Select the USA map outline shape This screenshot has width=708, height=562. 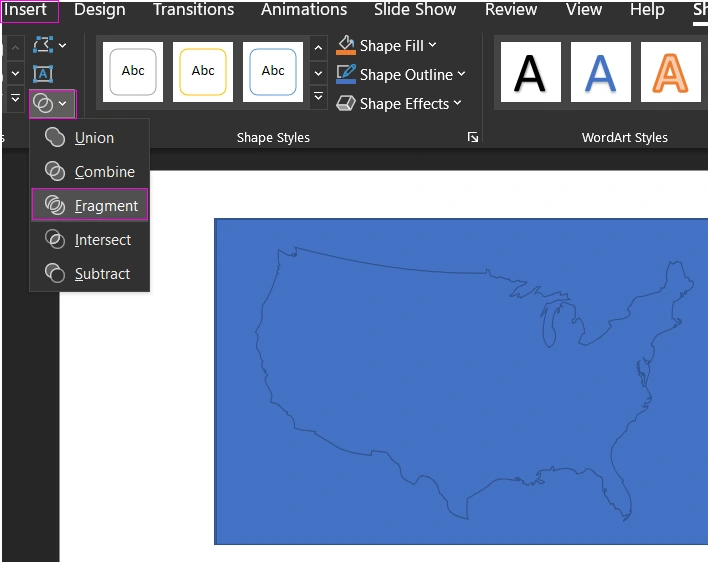[474, 384]
